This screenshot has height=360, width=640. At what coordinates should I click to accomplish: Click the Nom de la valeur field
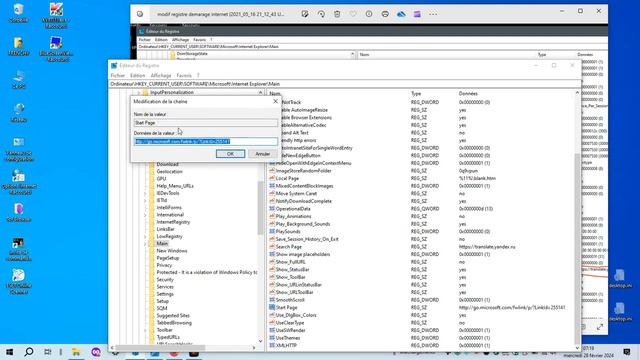[x=206, y=122]
